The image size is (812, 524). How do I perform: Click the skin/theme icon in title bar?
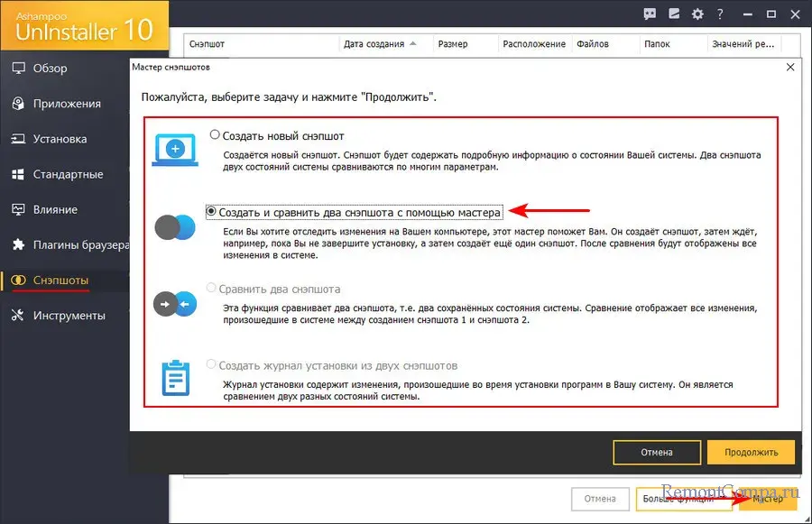[673, 14]
